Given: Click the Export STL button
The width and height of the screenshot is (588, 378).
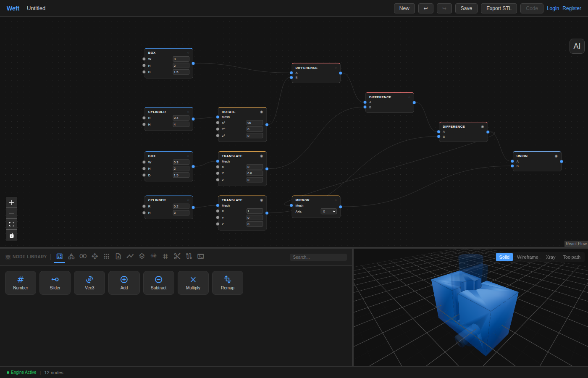Looking at the screenshot, I should [499, 8].
